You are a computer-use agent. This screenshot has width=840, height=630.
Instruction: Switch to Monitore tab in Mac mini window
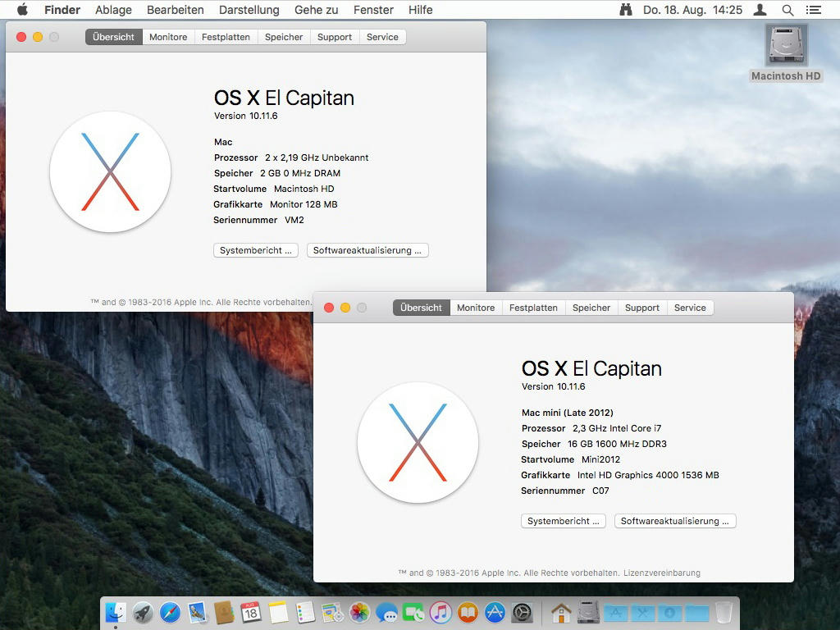click(x=476, y=308)
